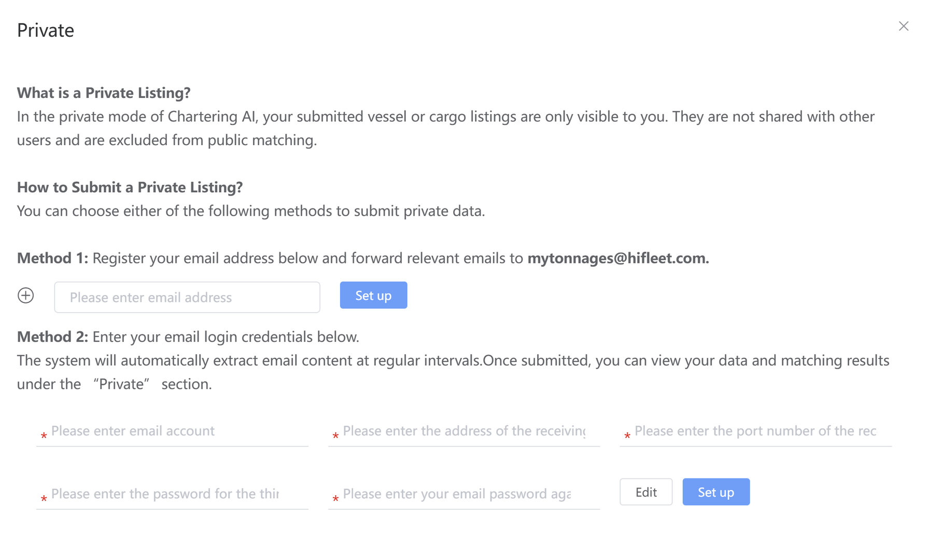927x560 pixels.
Task: Click the 'Method 1:' label
Action: [x=52, y=258]
